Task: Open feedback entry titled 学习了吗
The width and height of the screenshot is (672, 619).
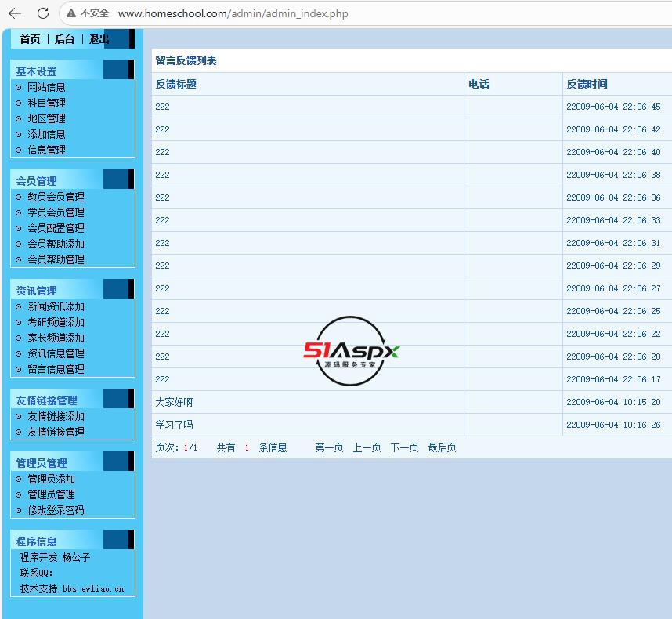Action: pos(174,425)
